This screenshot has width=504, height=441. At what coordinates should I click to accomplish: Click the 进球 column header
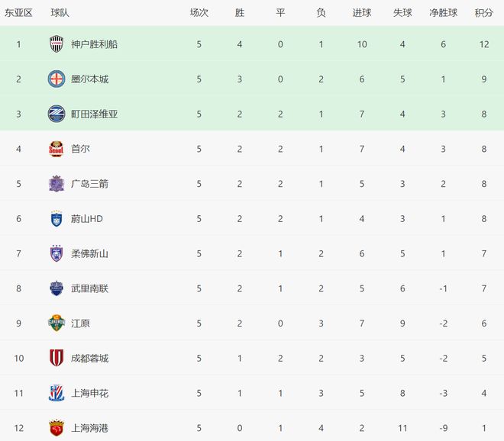[x=362, y=13]
